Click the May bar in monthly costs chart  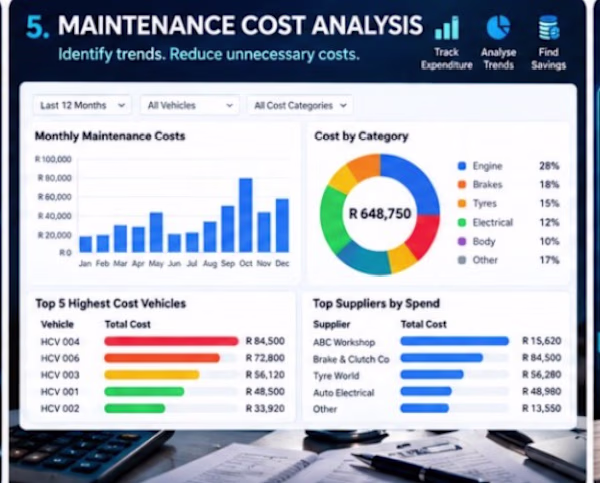click(x=156, y=232)
